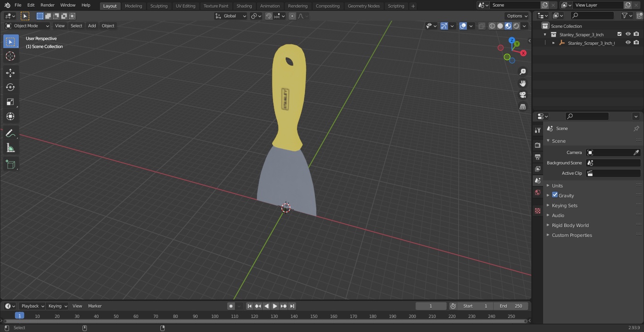Open the Tool properties tab
Screen dimensions: 644x332
(x=537, y=130)
